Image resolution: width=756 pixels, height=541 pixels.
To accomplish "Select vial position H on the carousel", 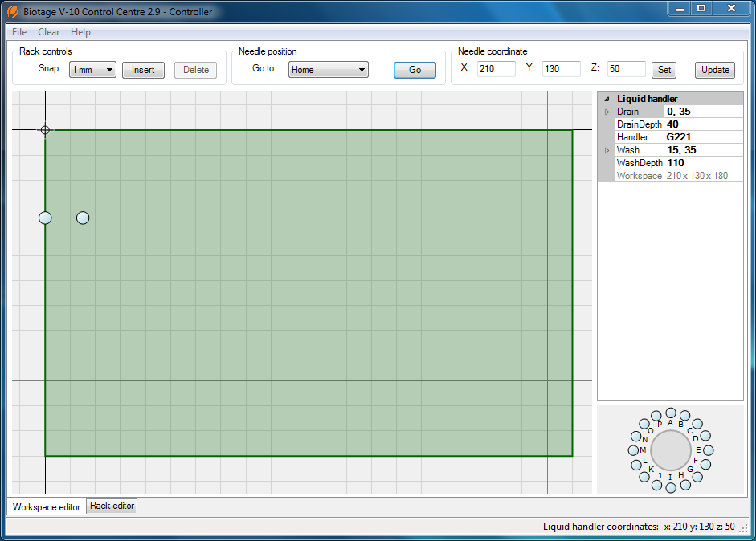I will [x=686, y=485].
